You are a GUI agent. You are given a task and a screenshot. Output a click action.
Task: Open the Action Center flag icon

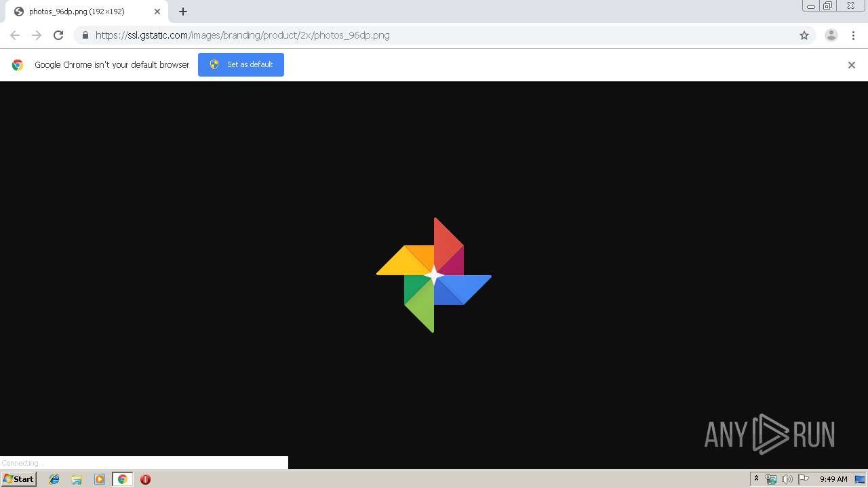coord(804,479)
